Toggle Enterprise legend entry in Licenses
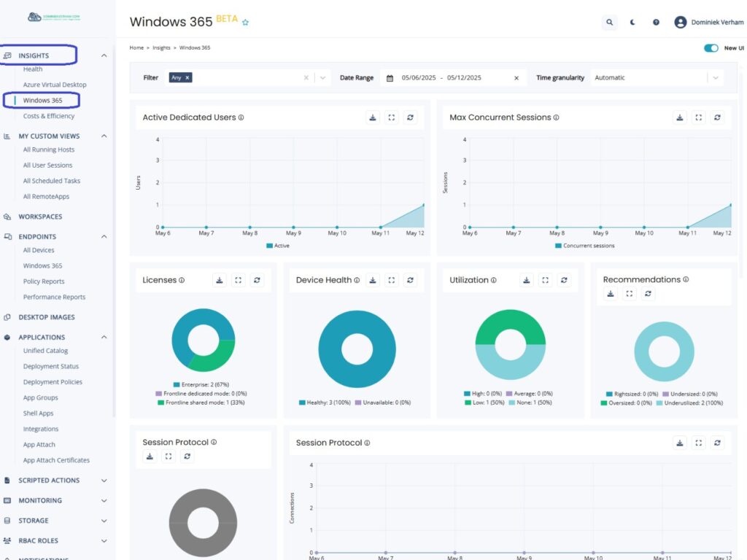Image resolution: width=747 pixels, height=560 pixels. pyautogui.click(x=201, y=384)
